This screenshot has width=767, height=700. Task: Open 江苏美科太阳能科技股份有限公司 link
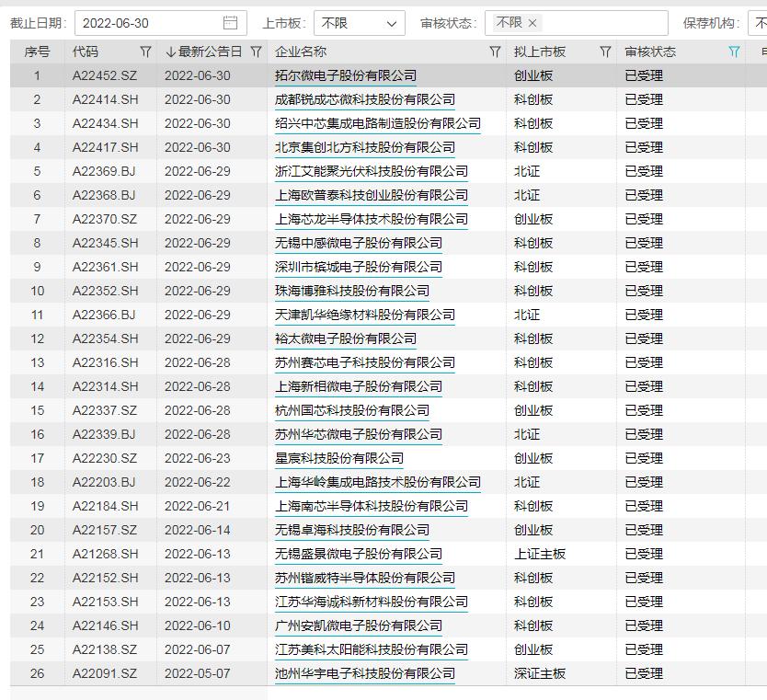[372, 650]
